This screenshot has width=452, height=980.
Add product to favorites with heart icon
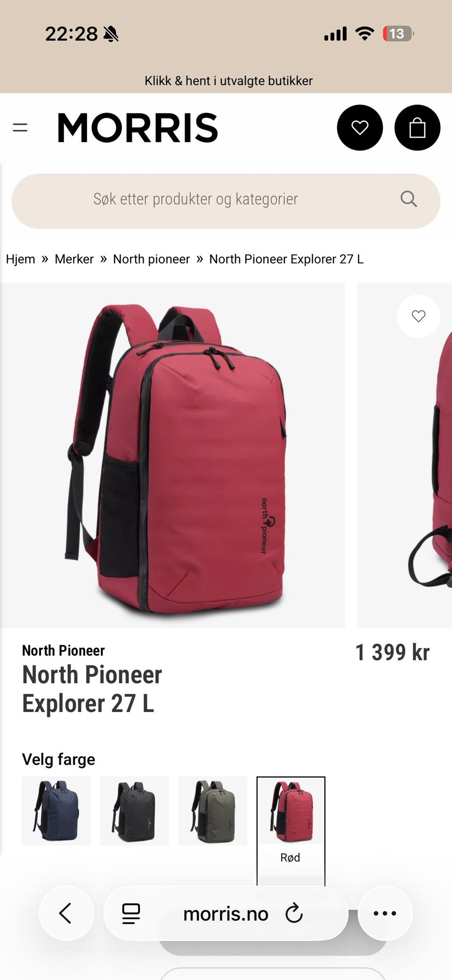pos(418,316)
